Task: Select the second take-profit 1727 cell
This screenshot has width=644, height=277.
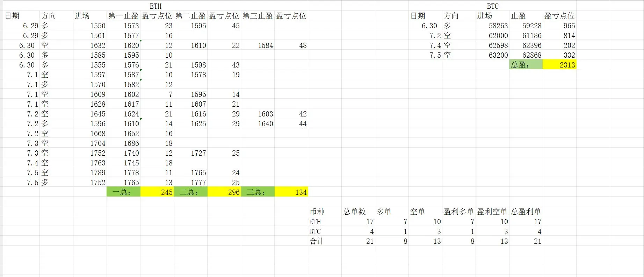Action: (x=190, y=153)
